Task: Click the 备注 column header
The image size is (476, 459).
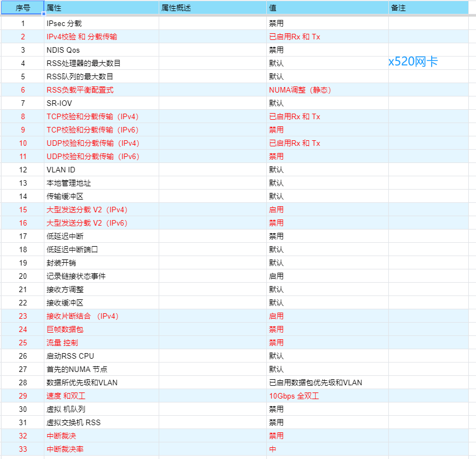Action: tap(428, 8)
